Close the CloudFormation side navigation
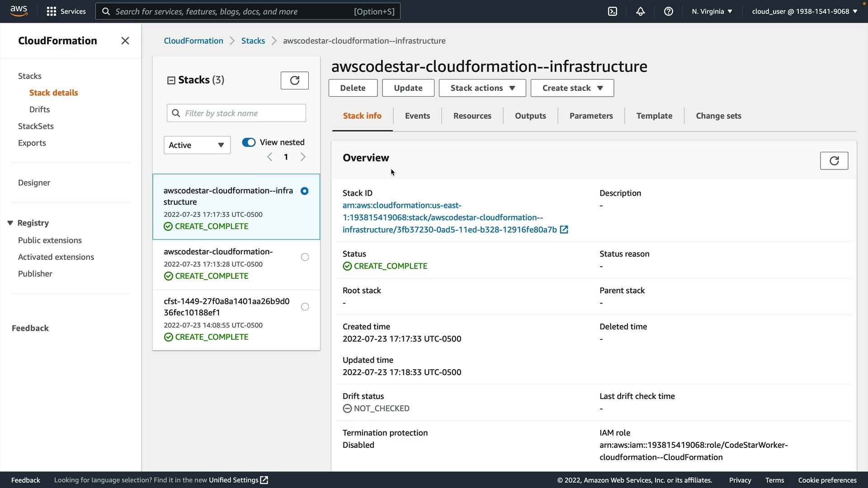 coord(125,41)
